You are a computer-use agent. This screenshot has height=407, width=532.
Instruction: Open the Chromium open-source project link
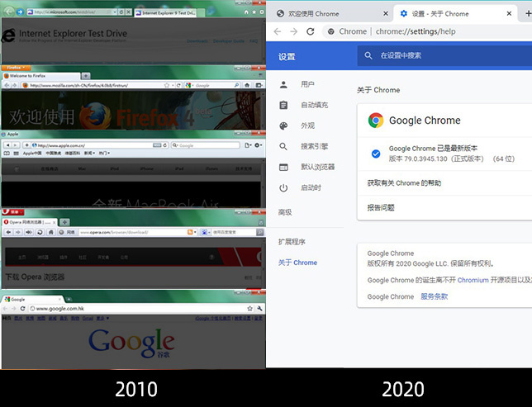coord(473,280)
